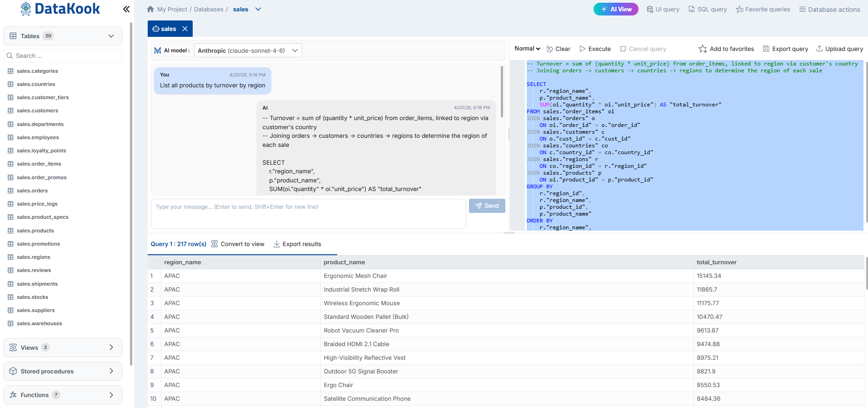Open sales.customers table

coord(38,111)
